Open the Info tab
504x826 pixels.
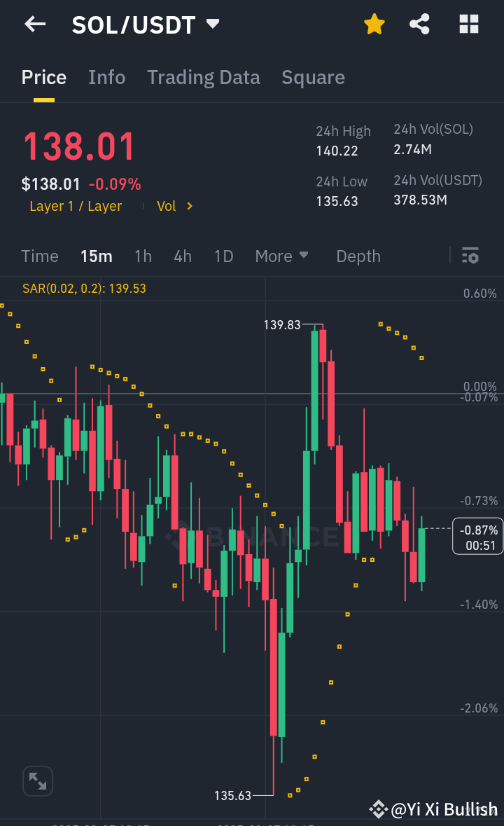coord(106,77)
